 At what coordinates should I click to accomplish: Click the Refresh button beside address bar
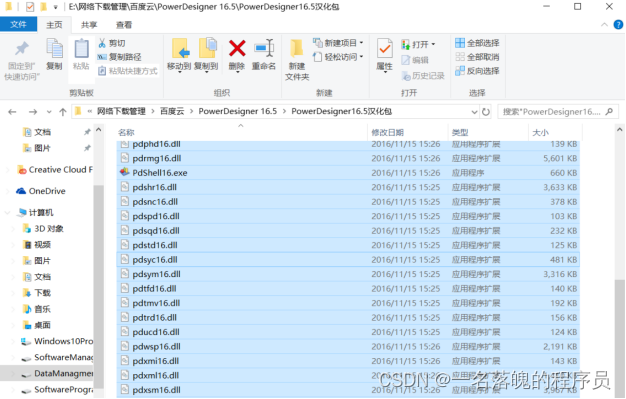[x=486, y=112]
